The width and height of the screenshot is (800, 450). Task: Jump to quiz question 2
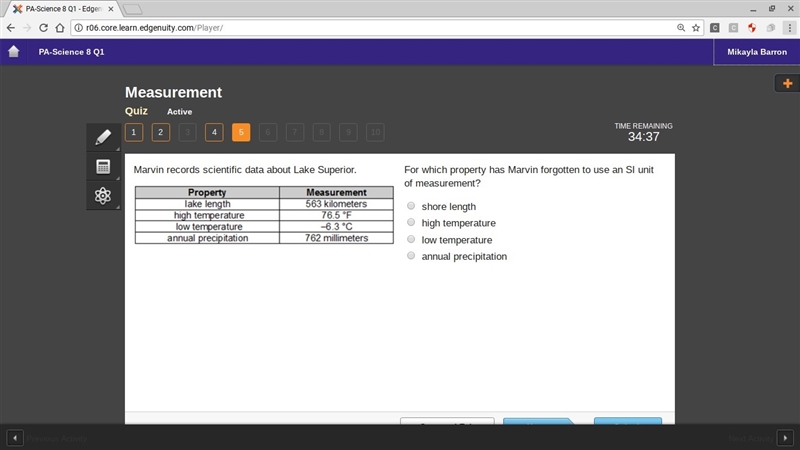coord(161,132)
